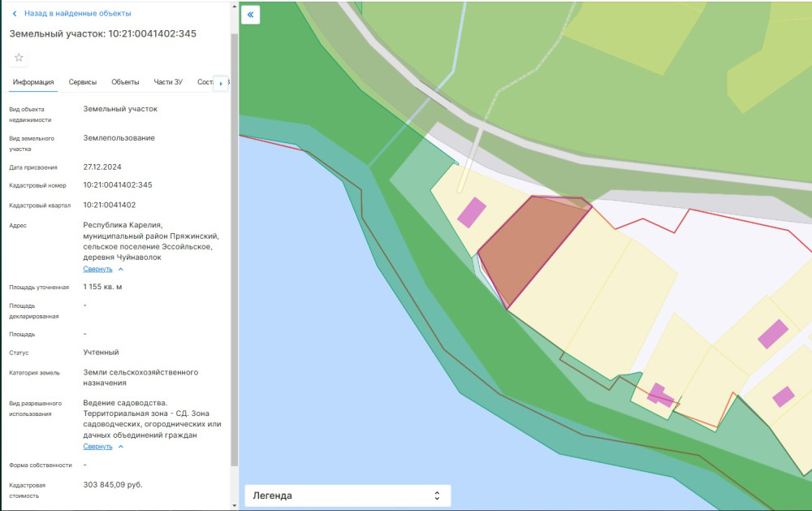Switch to the Сервисы tab
Viewport: 812px width, 511px height.
[x=83, y=82]
